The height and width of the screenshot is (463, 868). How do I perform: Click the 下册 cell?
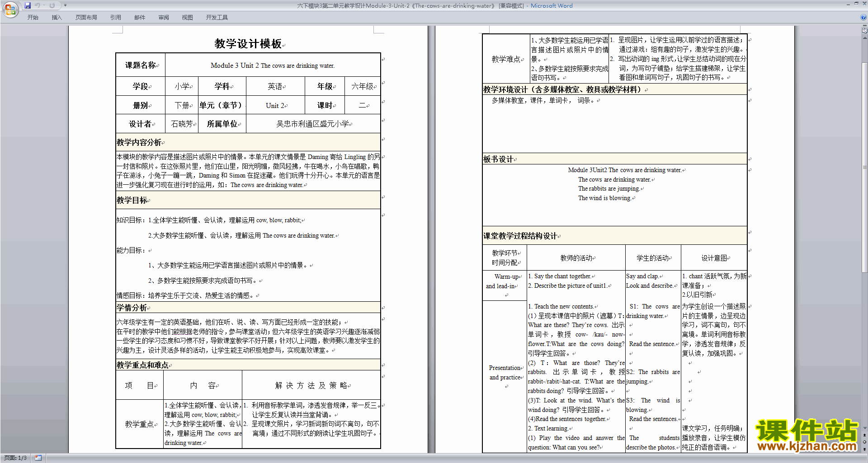click(182, 106)
